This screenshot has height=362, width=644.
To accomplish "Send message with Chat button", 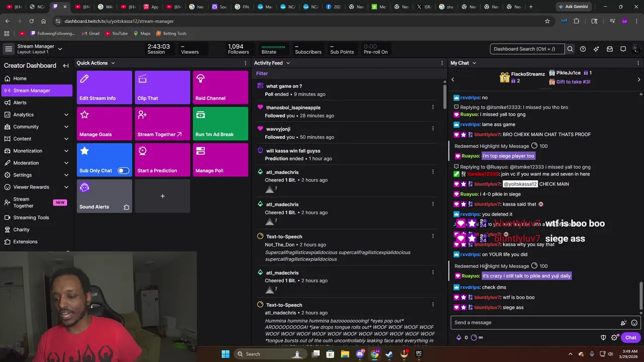I will (630, 338).
